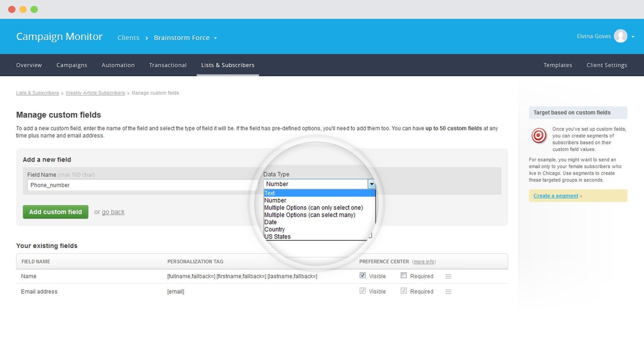Choose Date from Data Type list
644x347 pixels.
[x=319, y=222]
